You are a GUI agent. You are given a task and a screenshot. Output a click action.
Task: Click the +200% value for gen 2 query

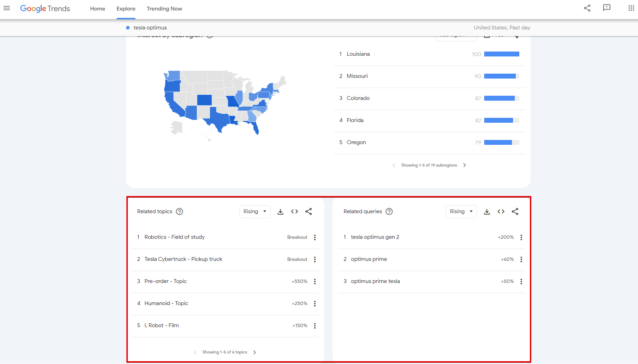pyautogui.click(x=506, y=237)
